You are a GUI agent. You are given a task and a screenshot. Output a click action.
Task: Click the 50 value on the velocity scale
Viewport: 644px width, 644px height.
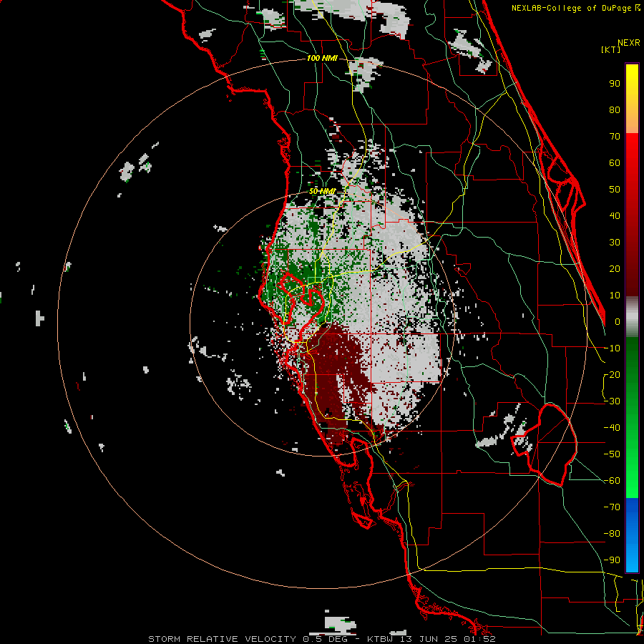coord(615,190)
